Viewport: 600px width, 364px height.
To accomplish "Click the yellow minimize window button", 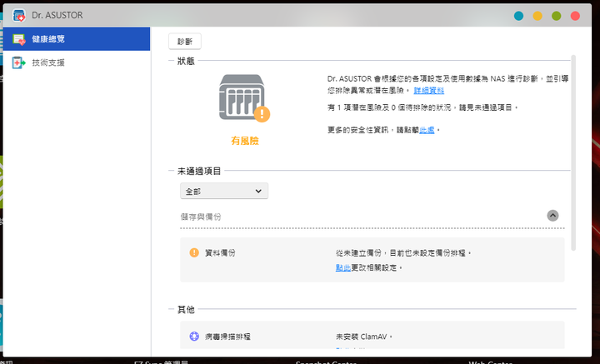I will [x=537, y=16].
